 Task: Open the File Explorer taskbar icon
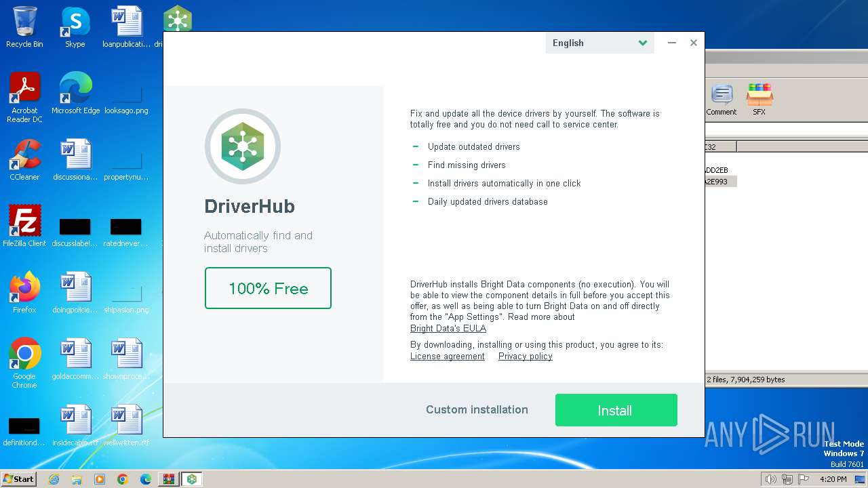pos(77,479)
